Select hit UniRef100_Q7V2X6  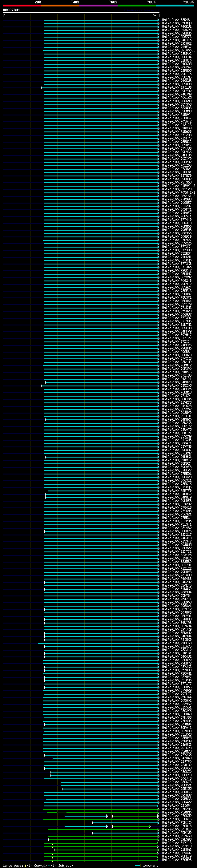click(x=177, y=755)
